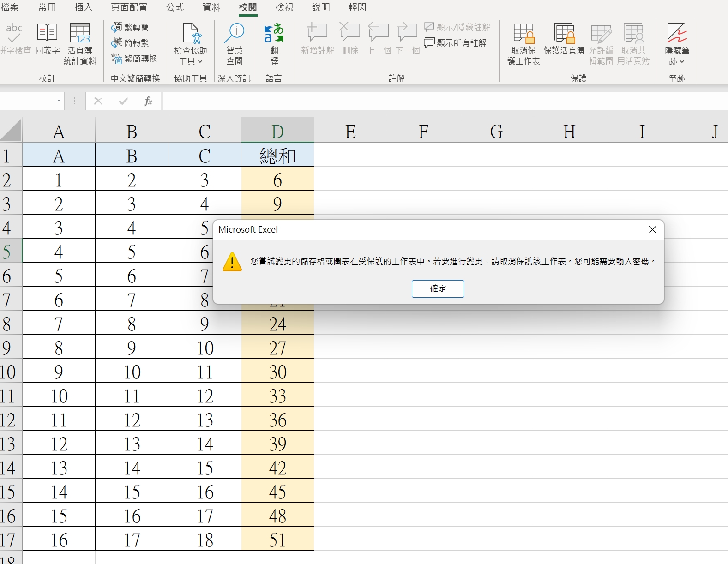Click cell D2 with value 6
The image size is (728, 564).
(x=277, y=180)
